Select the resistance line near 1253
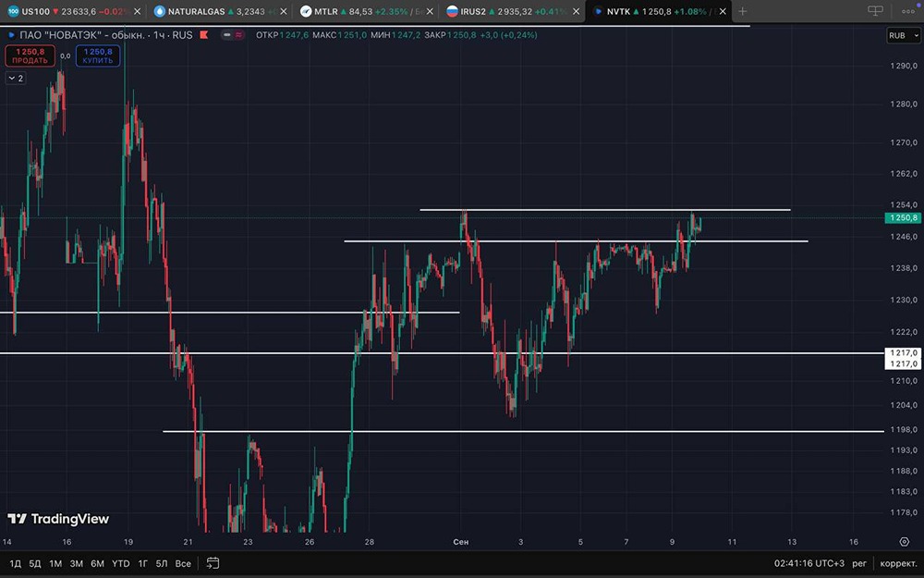 (604, 209)
